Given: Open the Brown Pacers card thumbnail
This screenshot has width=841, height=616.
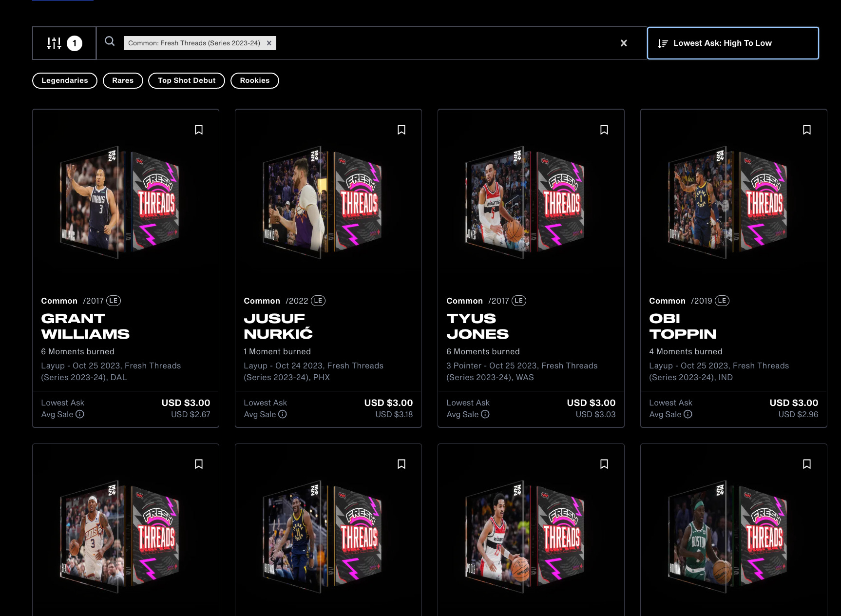Looking at the screenshot, I should 323,537.
